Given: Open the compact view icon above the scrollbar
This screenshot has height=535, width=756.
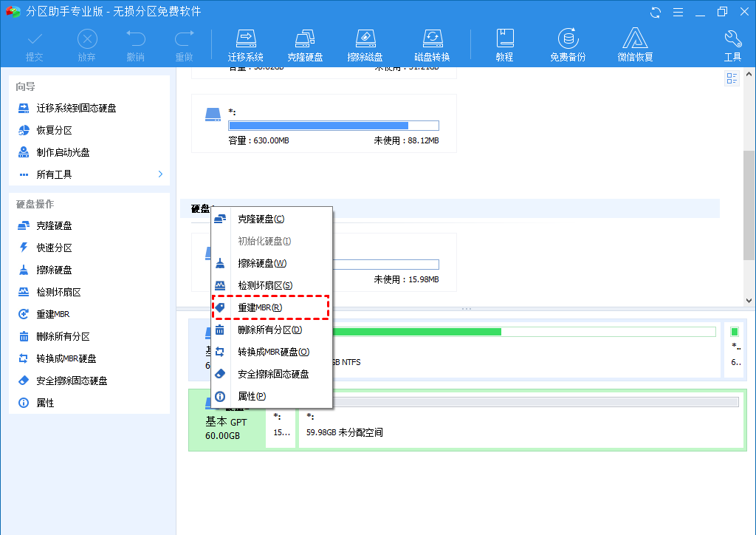Looking at the screenshot, I should click(732, 78).
